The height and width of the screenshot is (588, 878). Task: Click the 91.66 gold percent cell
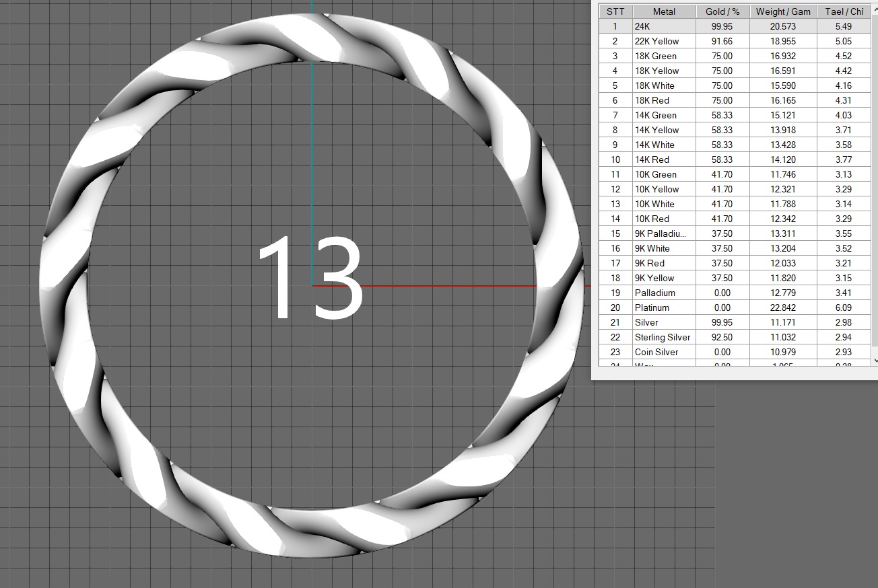click(x=722, y=41)
